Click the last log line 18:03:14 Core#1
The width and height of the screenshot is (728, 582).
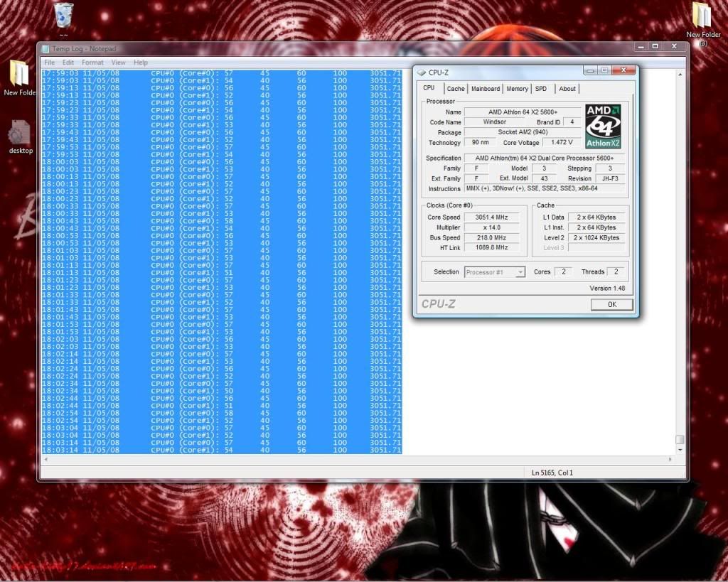coord(222,450)
